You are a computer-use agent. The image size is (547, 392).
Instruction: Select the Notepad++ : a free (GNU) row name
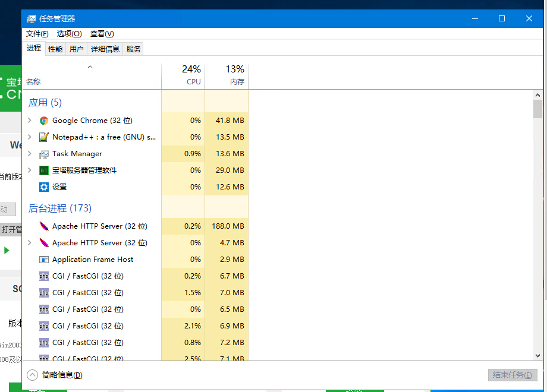[104, 137]
